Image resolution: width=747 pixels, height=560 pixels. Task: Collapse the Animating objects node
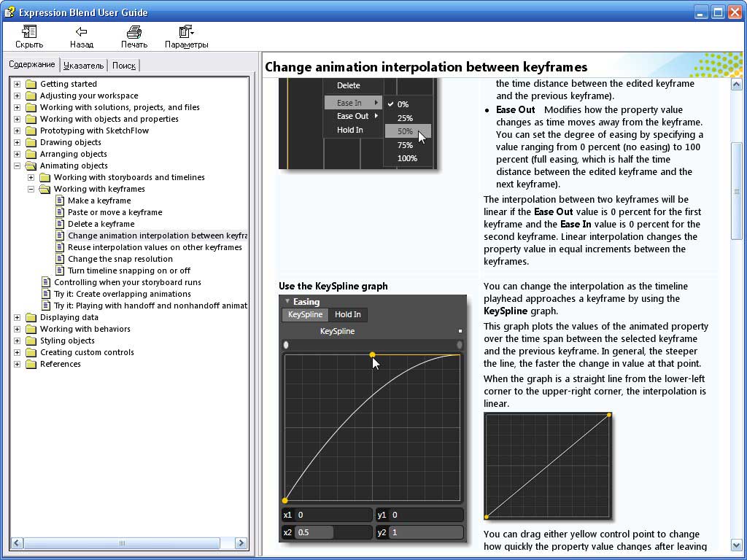coord(18,166)
